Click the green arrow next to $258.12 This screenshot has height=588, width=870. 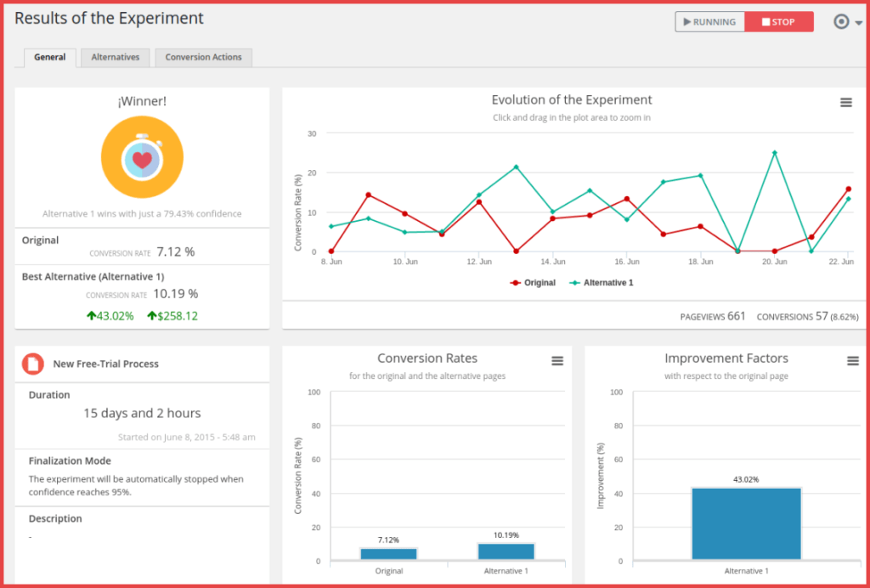pos(152,316)
